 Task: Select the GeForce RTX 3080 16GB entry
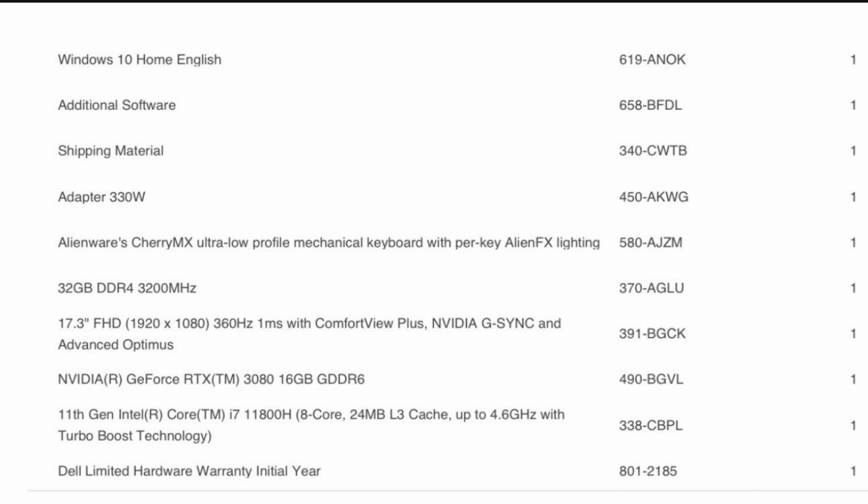click(211, 380)
